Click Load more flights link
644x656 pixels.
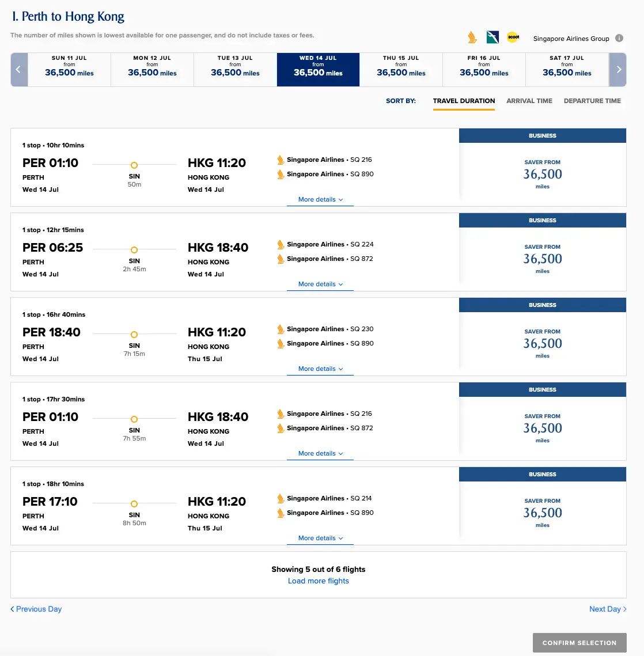tap(319, 581)
